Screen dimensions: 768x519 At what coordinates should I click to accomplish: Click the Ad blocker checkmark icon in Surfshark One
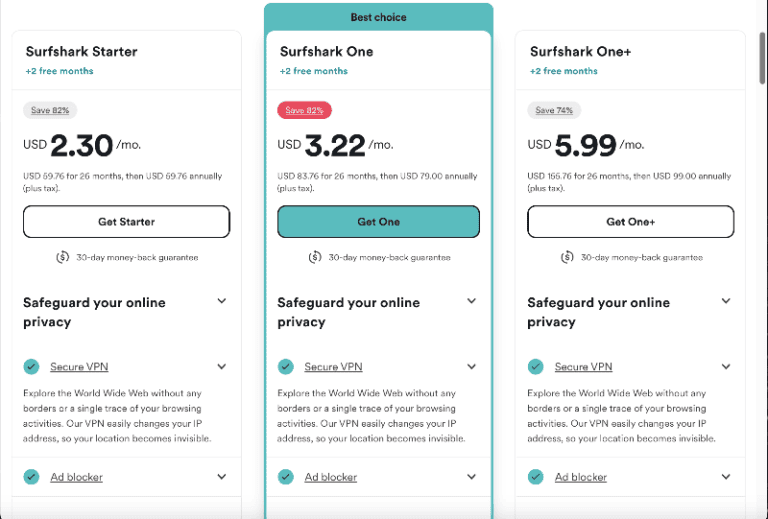[286, 477]
